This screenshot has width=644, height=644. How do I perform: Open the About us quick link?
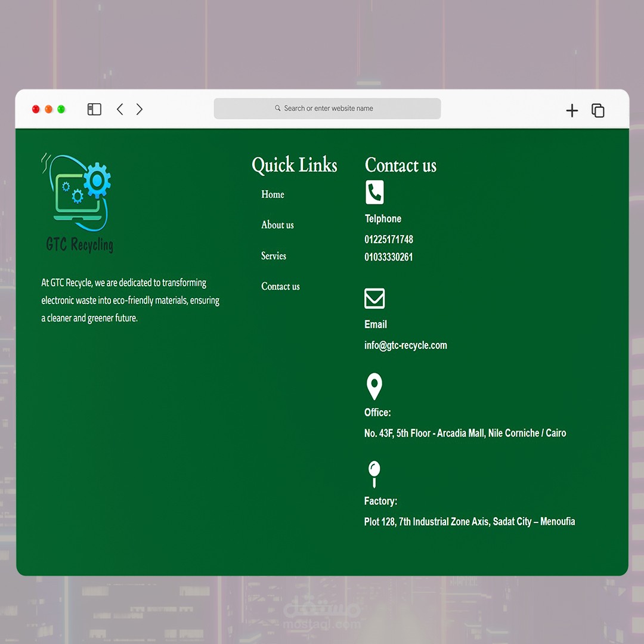coord(278,225)
